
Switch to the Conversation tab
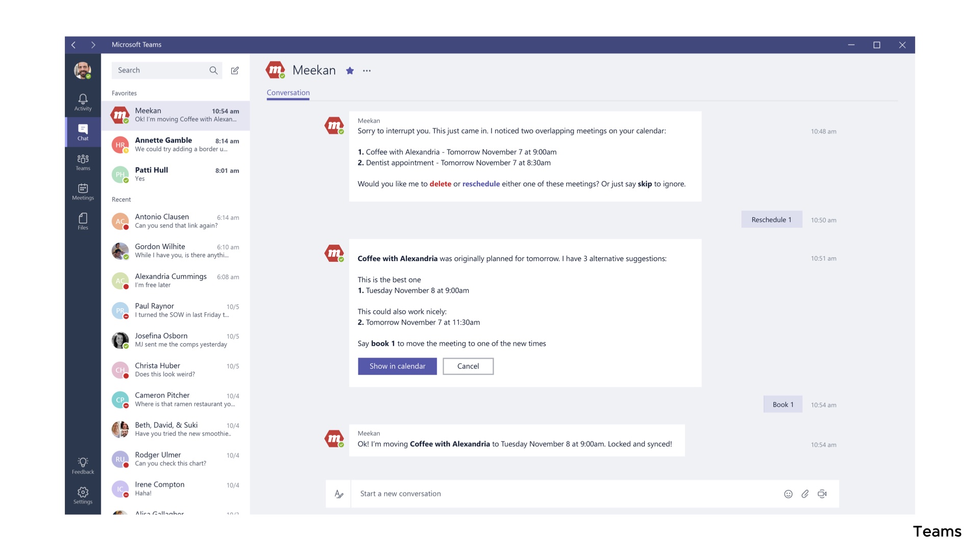(288, 93)
